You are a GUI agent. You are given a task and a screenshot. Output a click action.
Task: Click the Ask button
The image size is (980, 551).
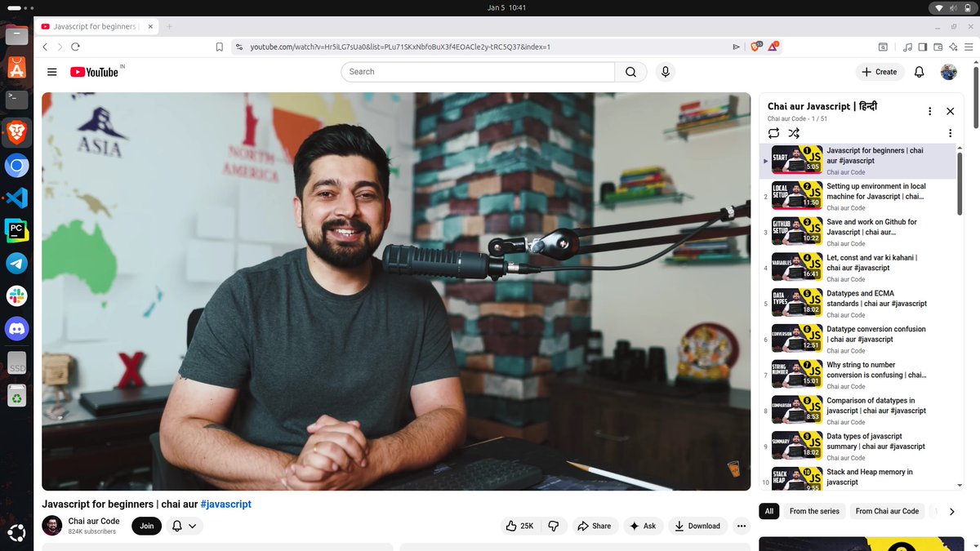(642, 526)
